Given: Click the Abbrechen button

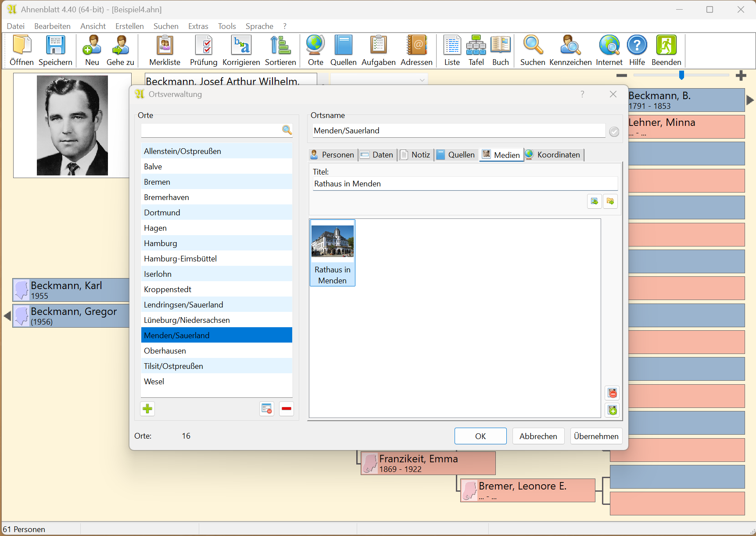Looking at the screenshot, I should pos(538,436).
